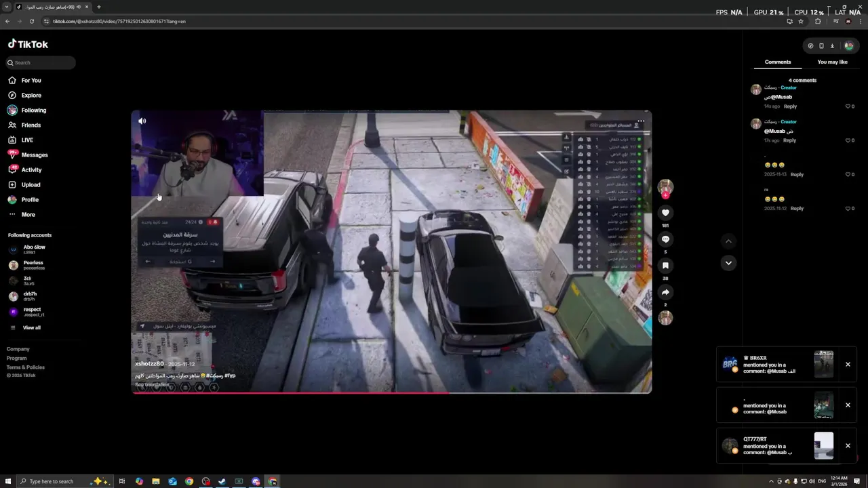Viewport: 868px width, 488px height.
Task: Click the browser address bar URL
Action: [119, 21]
